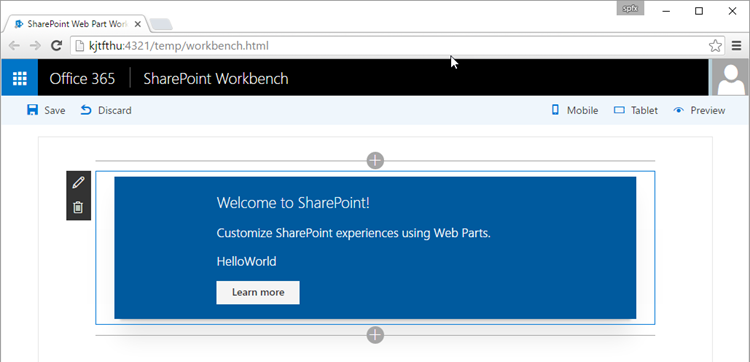Reload the page in browser
This screenshot has height=362, width=750.
tap(56, 45)
